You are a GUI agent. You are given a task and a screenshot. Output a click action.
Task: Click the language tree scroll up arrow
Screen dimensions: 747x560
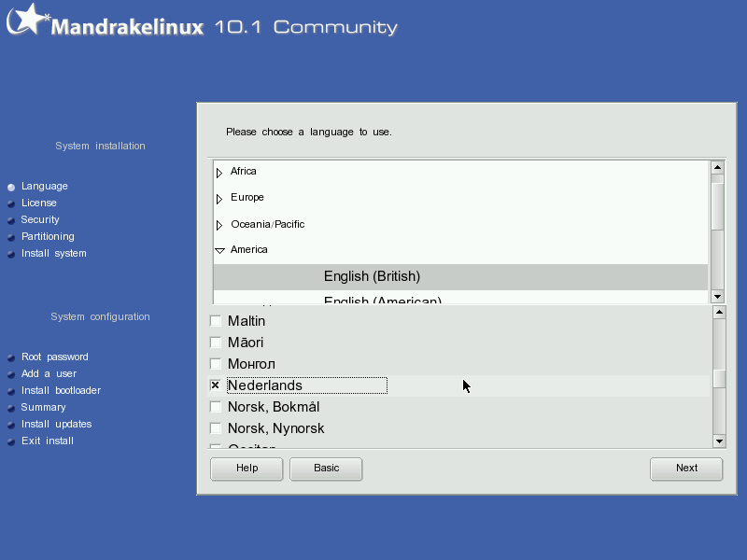[x=717, y=168]
